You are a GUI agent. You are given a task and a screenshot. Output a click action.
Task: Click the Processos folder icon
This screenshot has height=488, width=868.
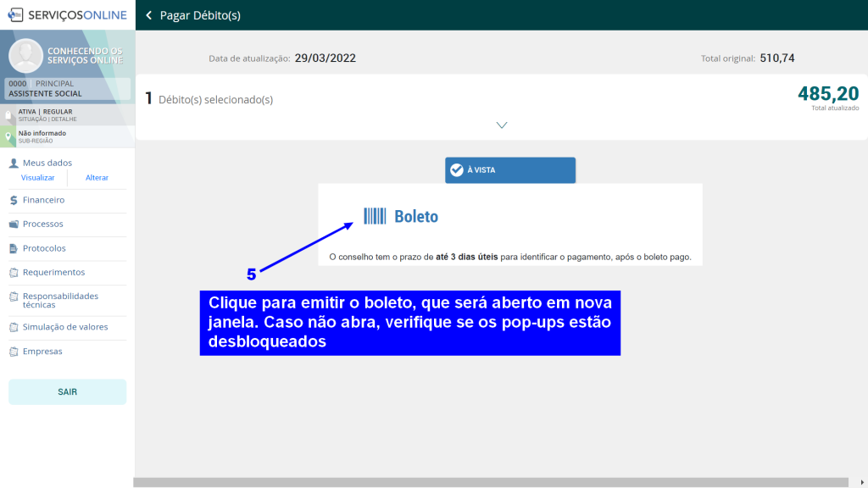point(14,225)
